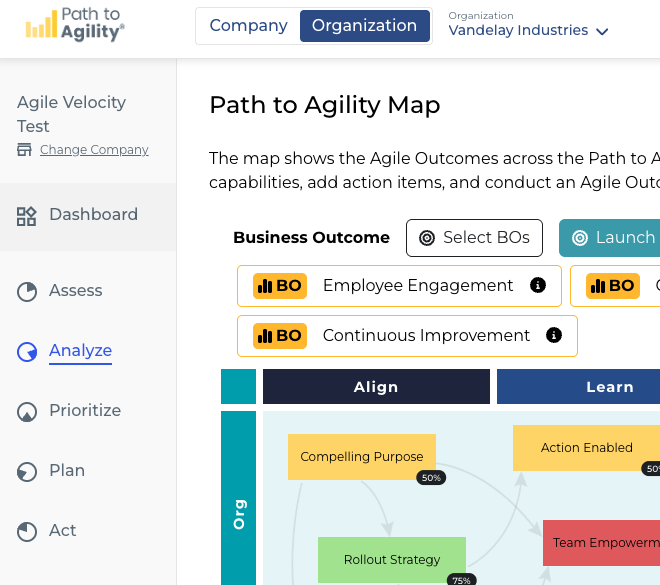
Task: Click the Assess pie icon
Action: point(27,291)
